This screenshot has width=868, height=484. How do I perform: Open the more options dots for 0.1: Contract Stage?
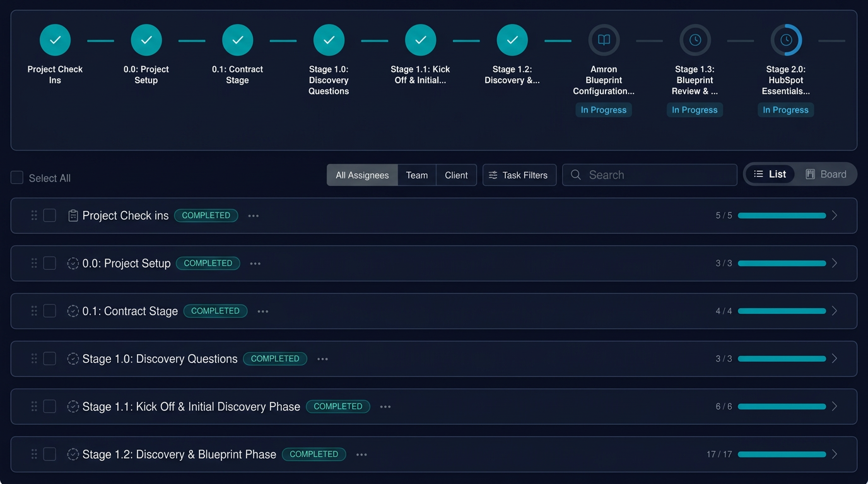[263, 311]
